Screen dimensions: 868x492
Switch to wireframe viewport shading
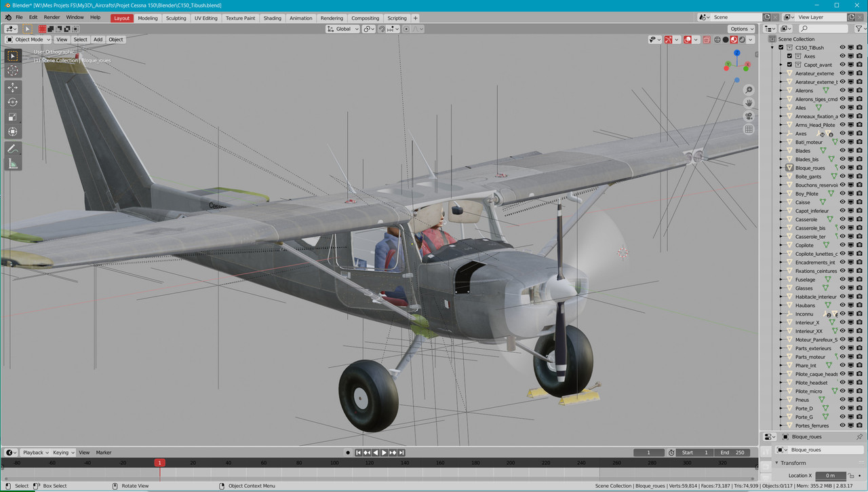pos(717,39)
